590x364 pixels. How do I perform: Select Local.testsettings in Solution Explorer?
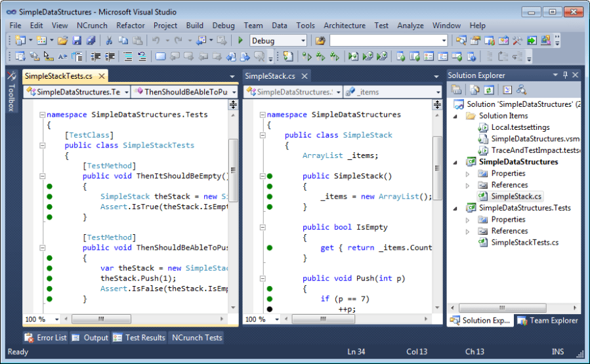coord(520,127)
